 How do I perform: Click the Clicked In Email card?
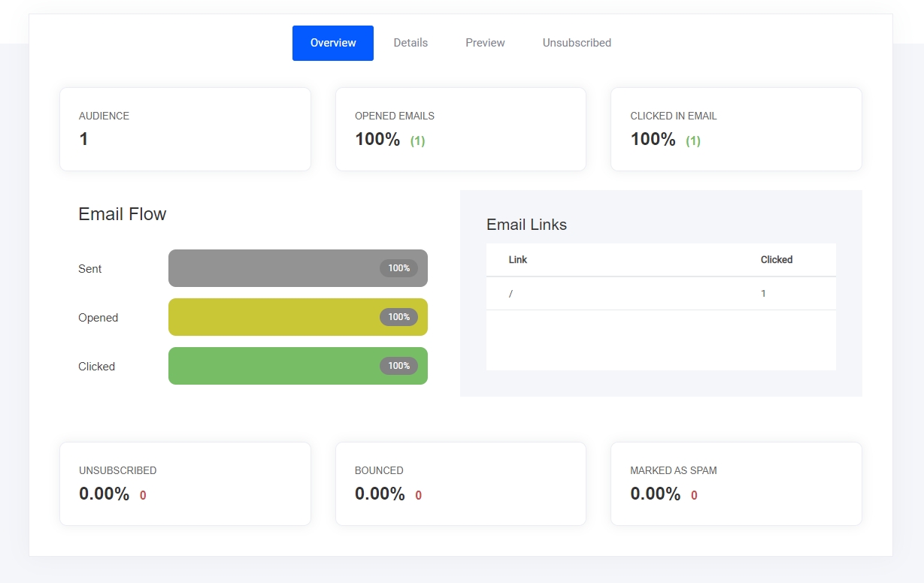pos(735,129)
